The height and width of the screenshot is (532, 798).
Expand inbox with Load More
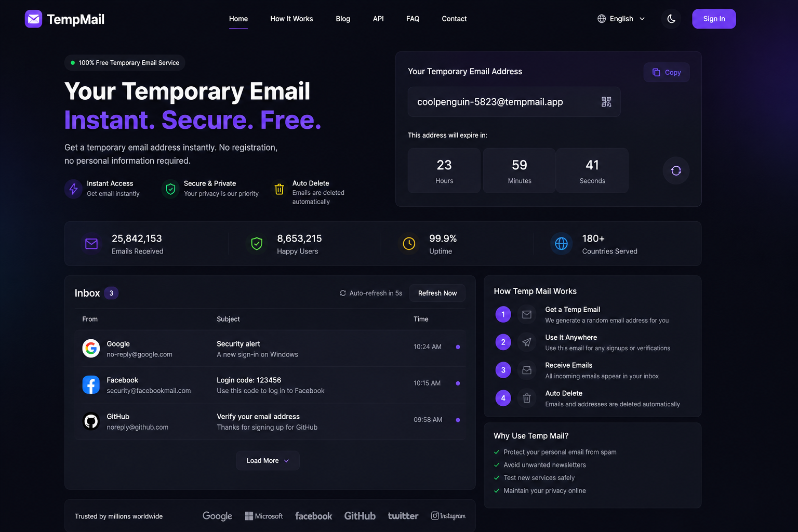tap(268, 460)
